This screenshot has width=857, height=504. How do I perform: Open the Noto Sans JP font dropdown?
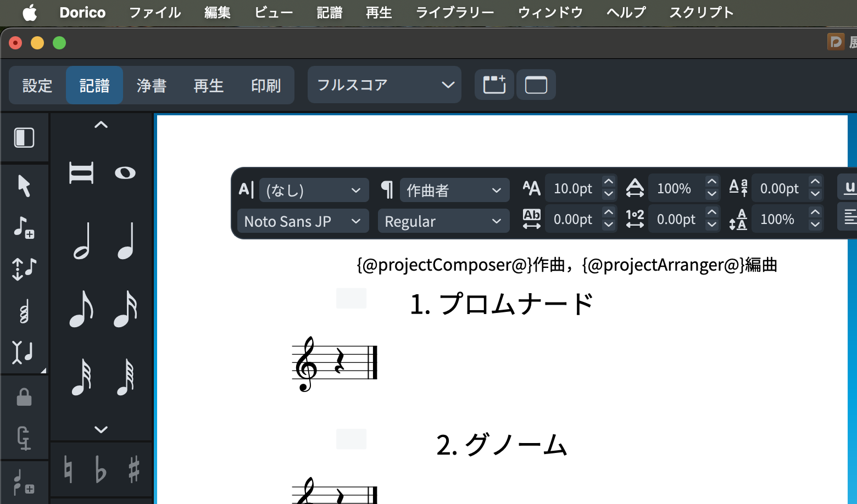click(303, 221)
